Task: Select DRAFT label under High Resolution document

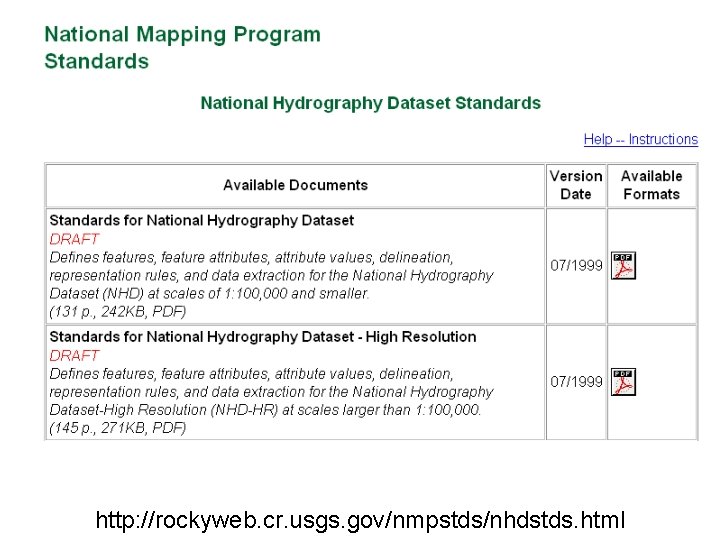Action: point(74,355)
